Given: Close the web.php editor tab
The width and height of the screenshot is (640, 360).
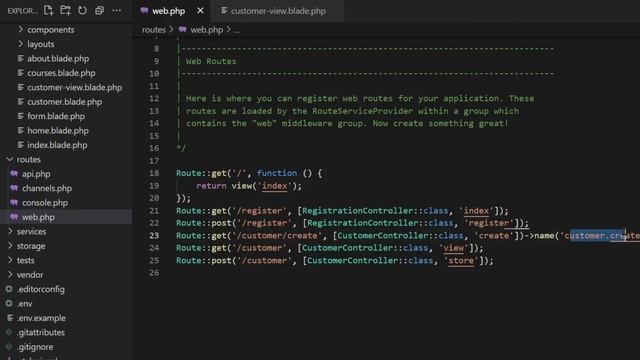Looking at the screenshot, I should pyautogui.click(x=200, y=11).
